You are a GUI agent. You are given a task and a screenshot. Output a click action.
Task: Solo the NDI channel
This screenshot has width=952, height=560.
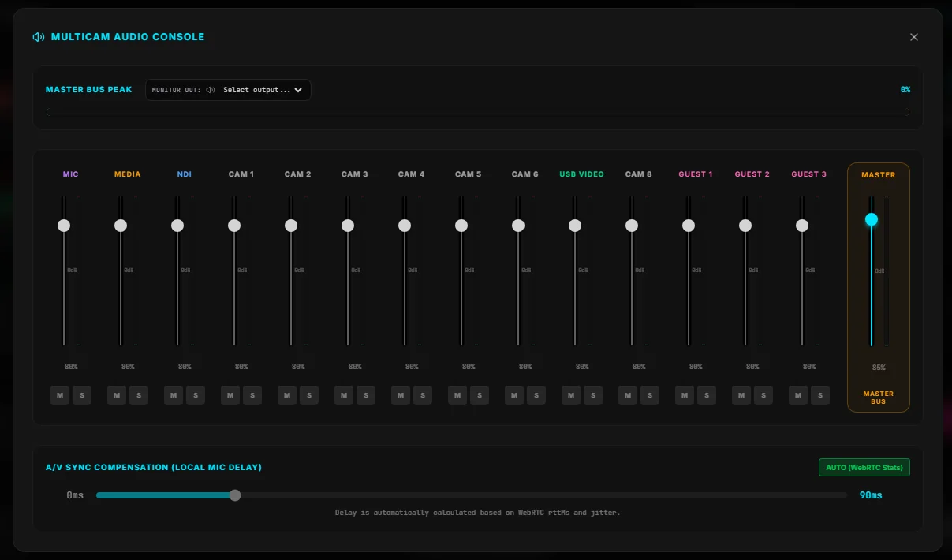click(196, 395)
